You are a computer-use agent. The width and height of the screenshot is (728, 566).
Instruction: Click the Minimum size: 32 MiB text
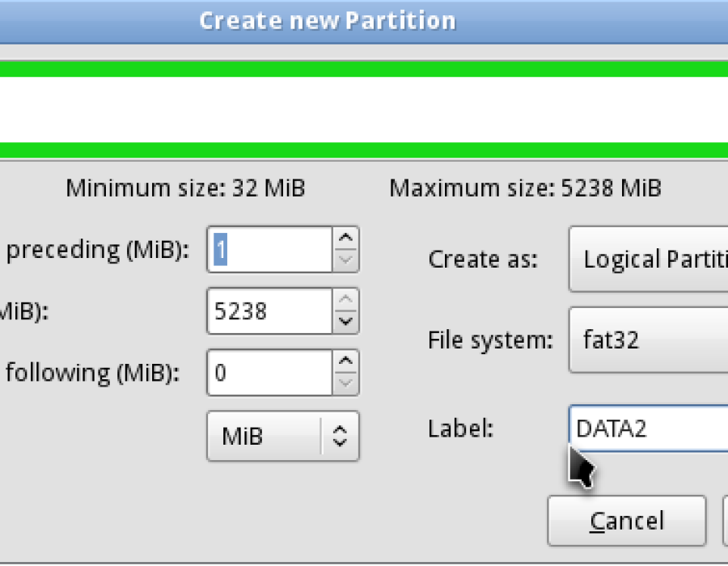(185, 188)
